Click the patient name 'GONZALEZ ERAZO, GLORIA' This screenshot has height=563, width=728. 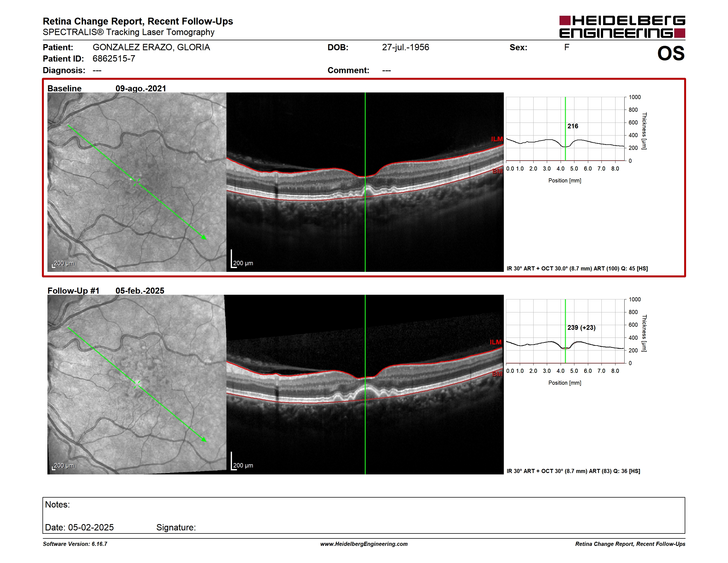pyautogui.click(x=151, y=47)
